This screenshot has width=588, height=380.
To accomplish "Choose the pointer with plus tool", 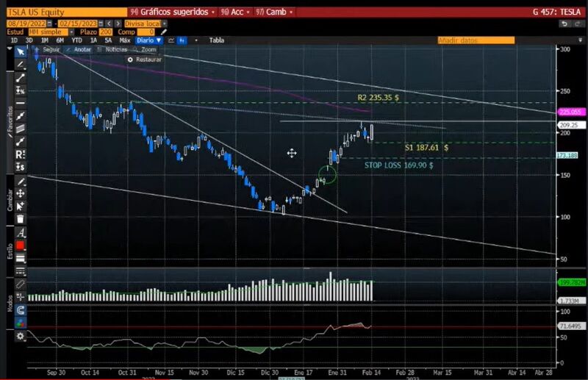I will (21, 207).
